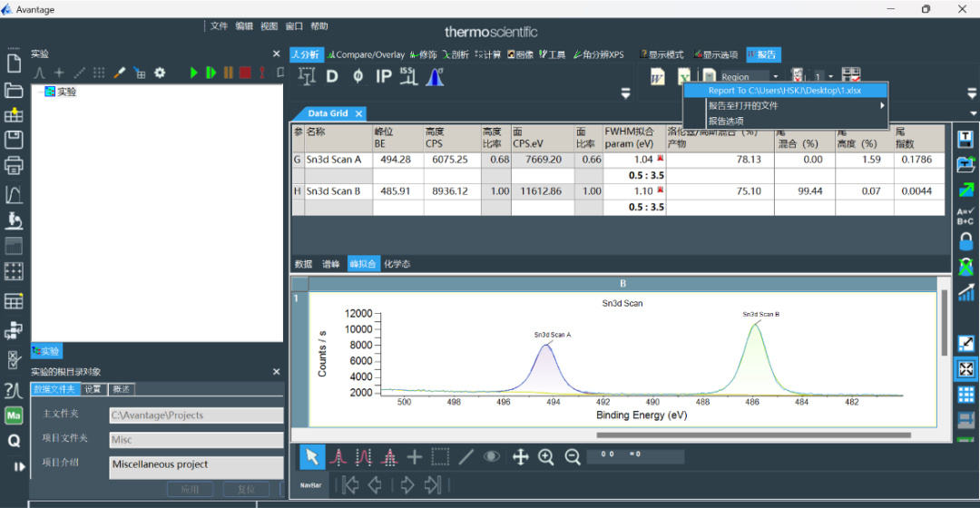Select the peak fit Gaussian curve icon
This screenshot has width=980, height=508.
pyautogui.click(x=435, y=77)
